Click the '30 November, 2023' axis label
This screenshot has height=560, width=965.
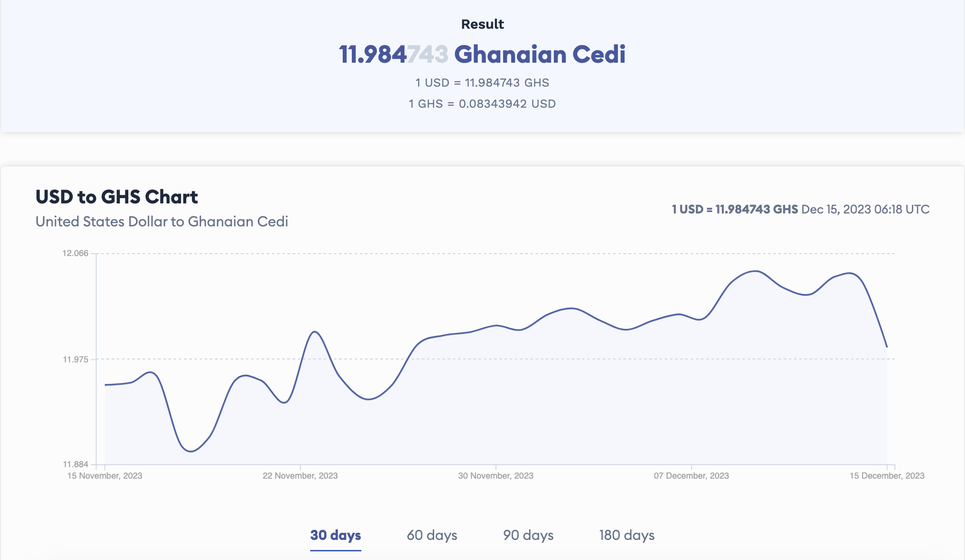tap(495, 476)
